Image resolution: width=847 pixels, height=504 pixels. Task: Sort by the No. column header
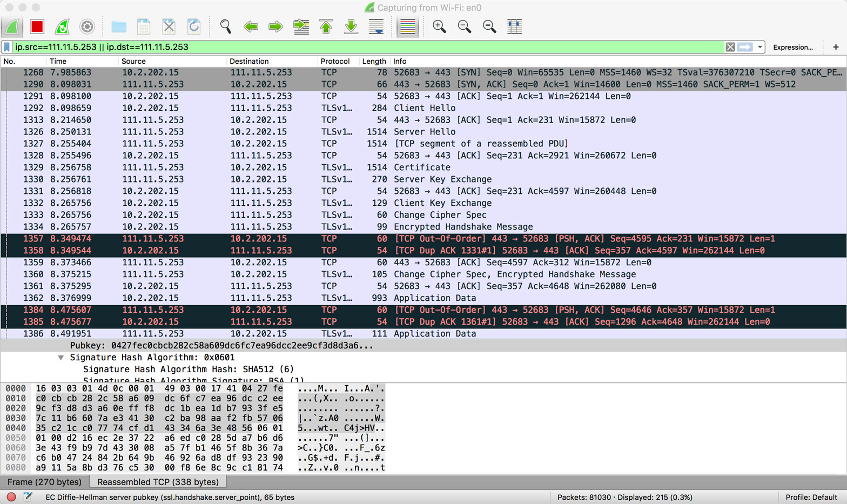pyautogui.click(x=23, y=61)
